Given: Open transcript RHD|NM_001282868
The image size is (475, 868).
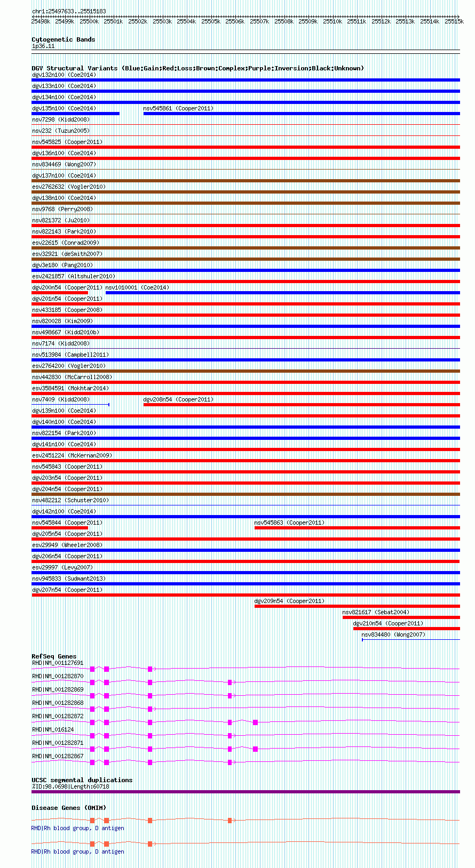Looking at the screenshot, I should [x=58, y=703].
